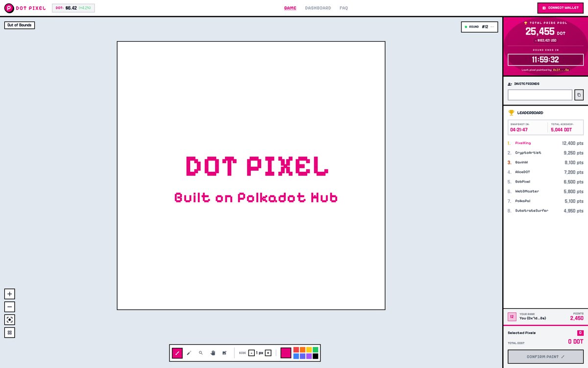Click the export canvas image icon
The image size is (588, 368).
tap(224, 352)
